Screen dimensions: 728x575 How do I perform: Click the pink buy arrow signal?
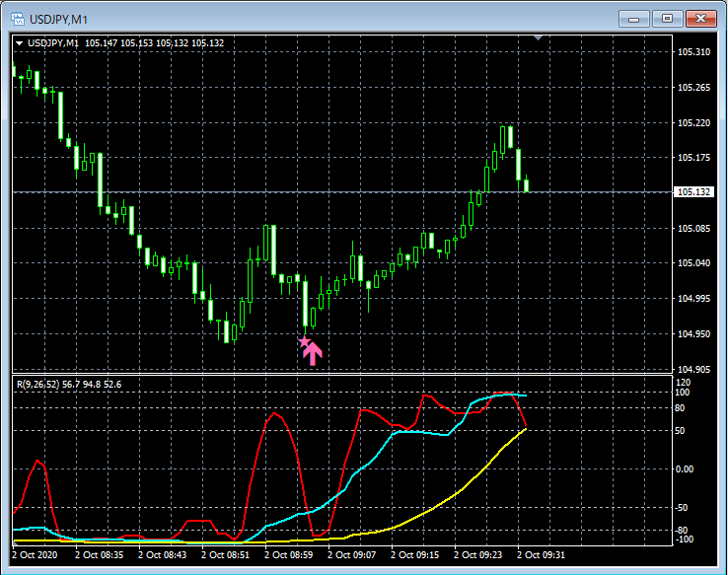tap(313, 354)
